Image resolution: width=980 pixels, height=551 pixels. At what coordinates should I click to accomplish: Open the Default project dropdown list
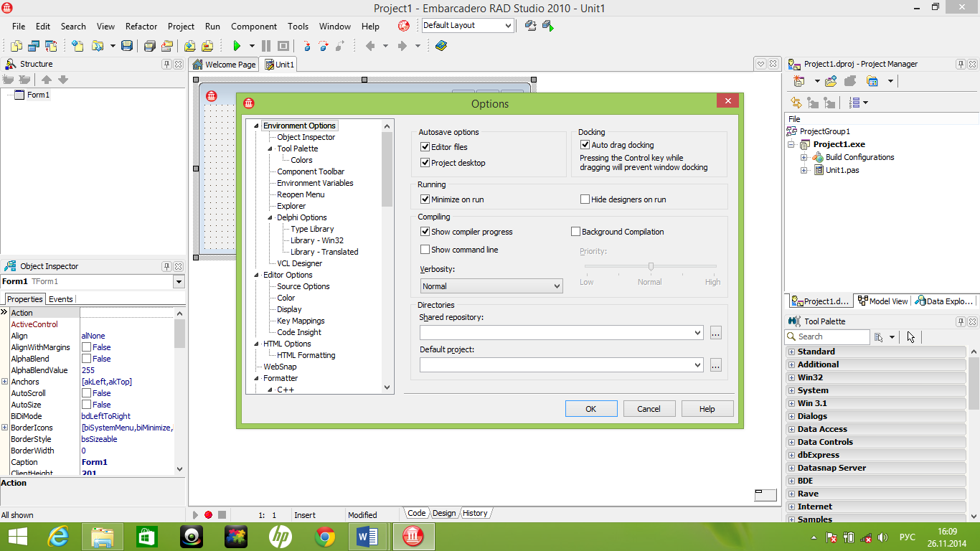click(697, 365)
